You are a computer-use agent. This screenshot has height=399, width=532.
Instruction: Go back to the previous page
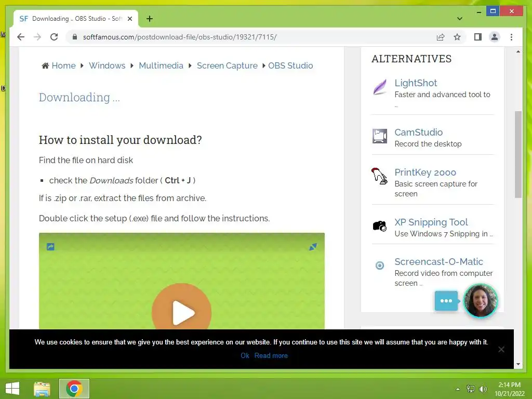[x=21, y=37]
